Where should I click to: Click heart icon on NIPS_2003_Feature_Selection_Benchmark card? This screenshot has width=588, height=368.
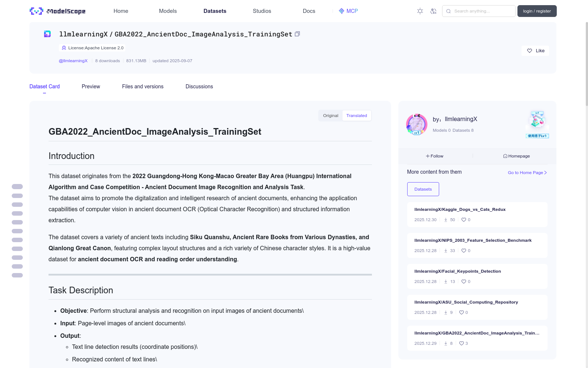coord(464,251)
